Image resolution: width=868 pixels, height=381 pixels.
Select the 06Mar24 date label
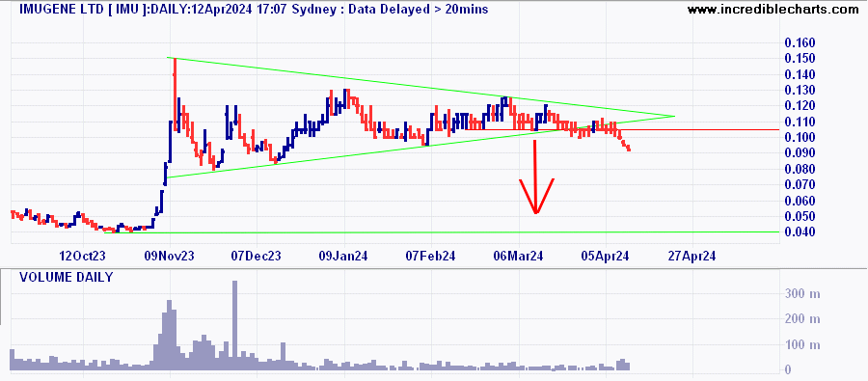coord(519,257)
